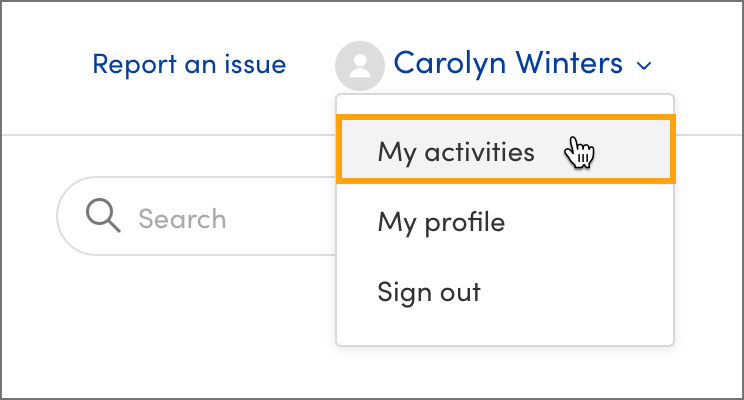Go to My profile page
This screenshot has height=400, width=744.
pyautogui.click(x=441, y=223)
